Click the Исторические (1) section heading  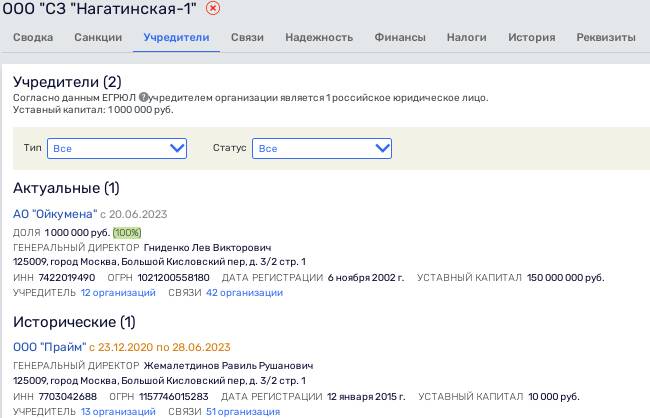tap(74, 322)
